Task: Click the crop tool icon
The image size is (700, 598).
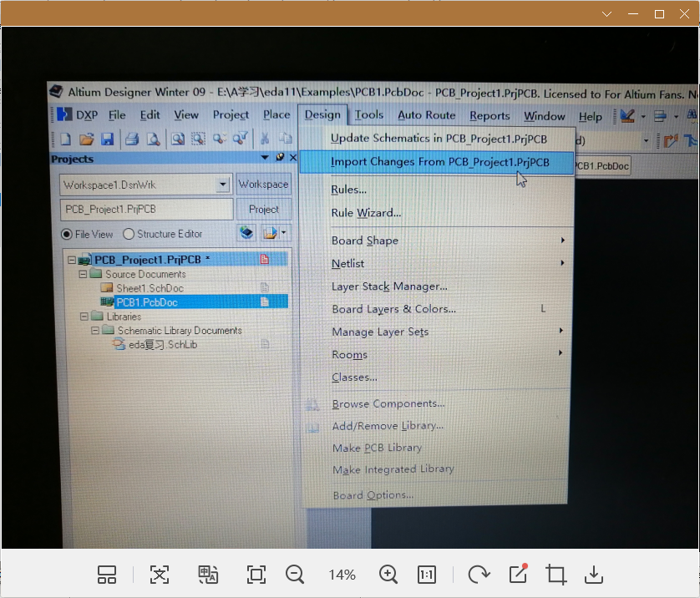Action: coord(556,575)
